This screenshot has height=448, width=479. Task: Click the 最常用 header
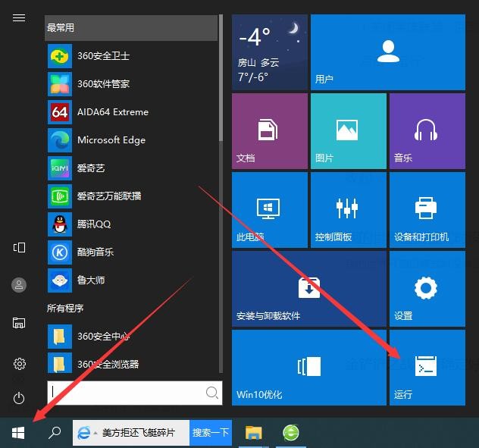click(131, 27)
